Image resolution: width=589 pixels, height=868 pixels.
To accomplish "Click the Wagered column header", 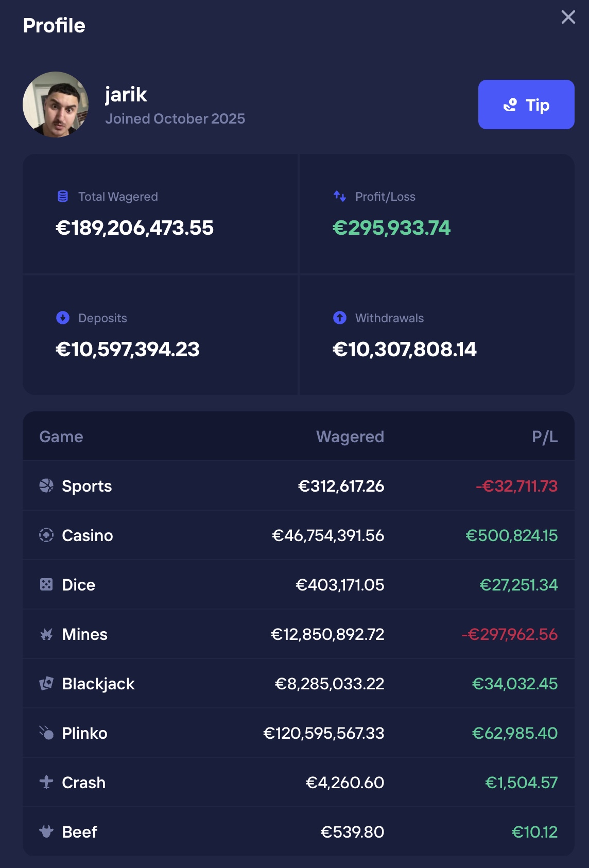I will [x=350, y=437].
